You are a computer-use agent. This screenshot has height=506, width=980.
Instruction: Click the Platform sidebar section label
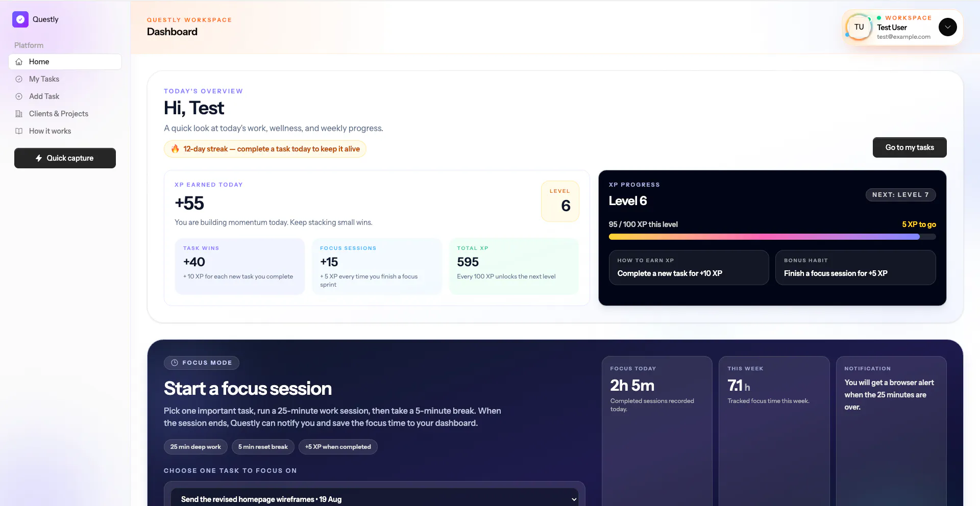coord(29,45)
